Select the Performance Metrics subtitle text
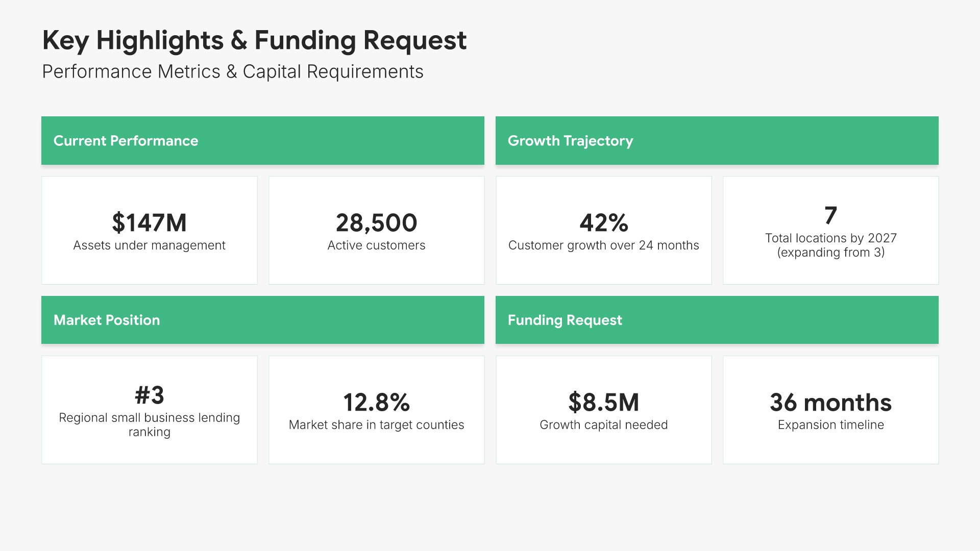This screenshot has height=551, width=980. (x=232, y=72)
